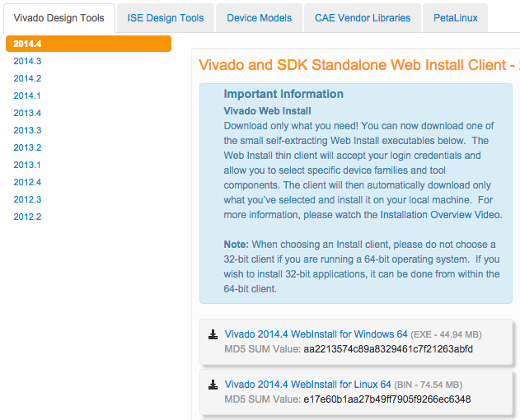
Task: Open version 2013.2 downloads
Action: click(x=27, y=147)
